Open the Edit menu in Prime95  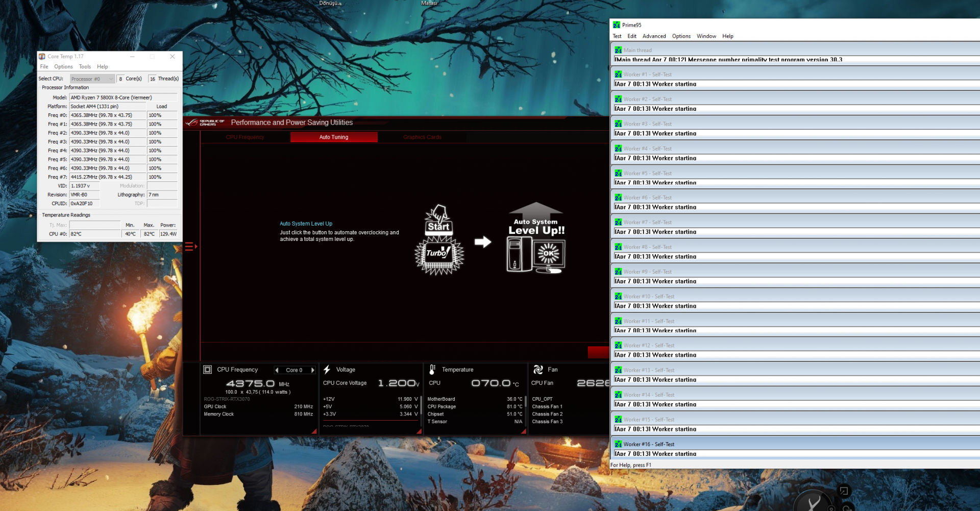[x=632, y=36]
